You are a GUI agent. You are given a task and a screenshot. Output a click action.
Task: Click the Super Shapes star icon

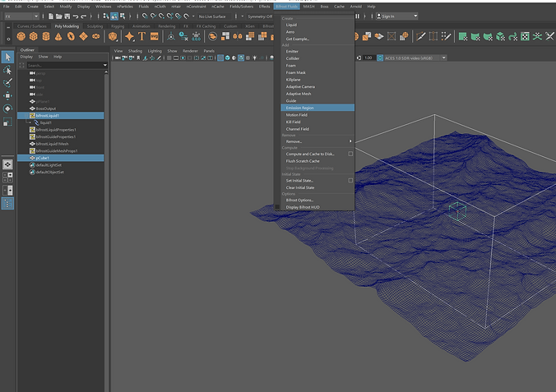[129, 36]
